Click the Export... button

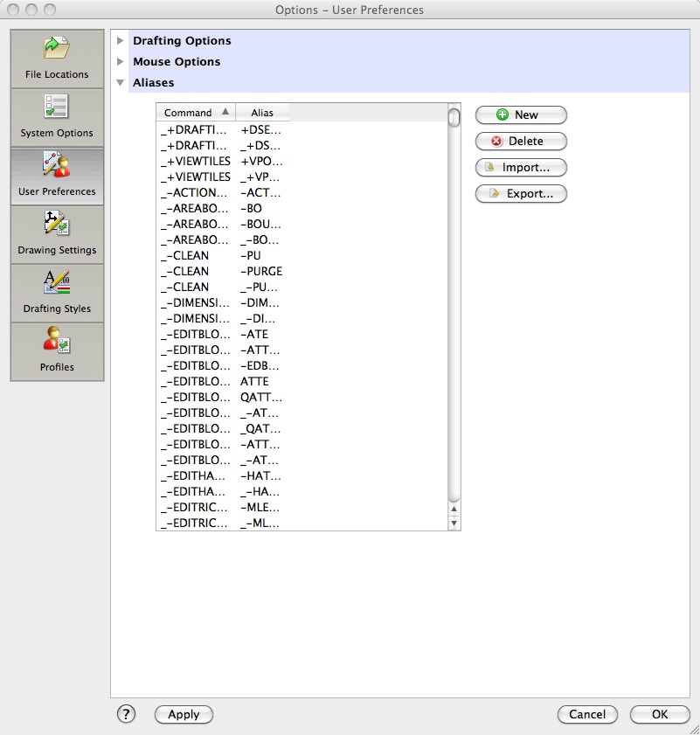tap(521, 194)
